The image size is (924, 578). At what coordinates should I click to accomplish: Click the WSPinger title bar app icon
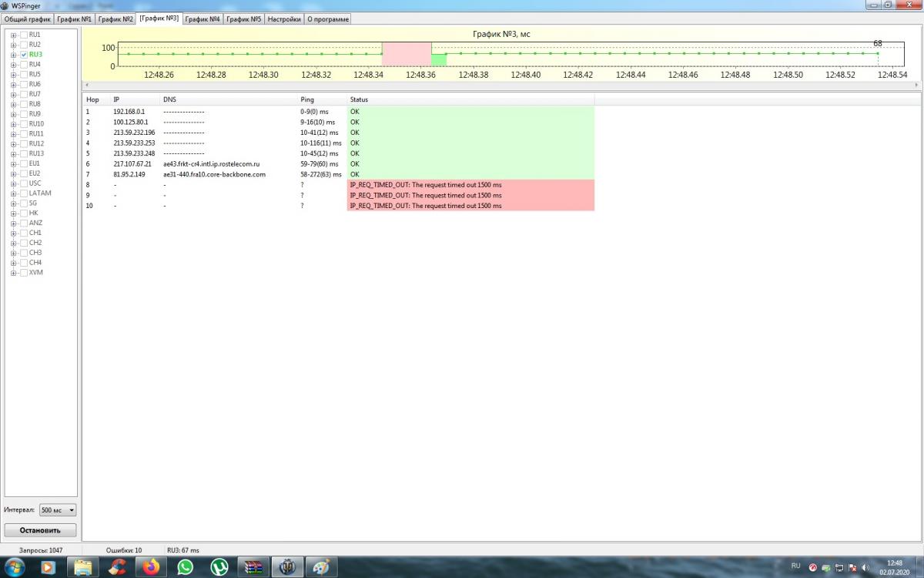pos(5,5)
